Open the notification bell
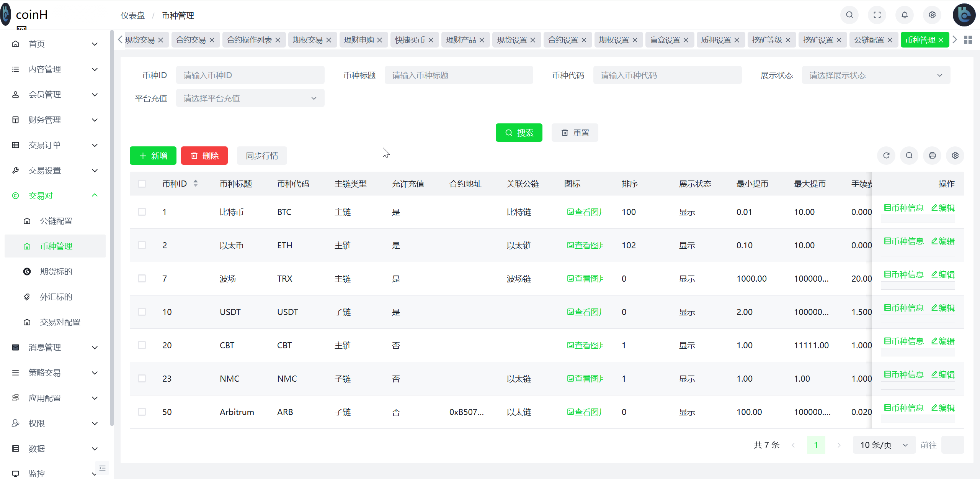980x479 pixels. click(905, 15)
